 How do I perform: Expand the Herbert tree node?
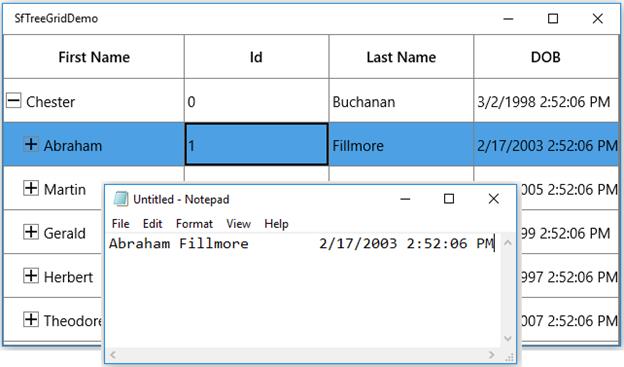(31, 275)
